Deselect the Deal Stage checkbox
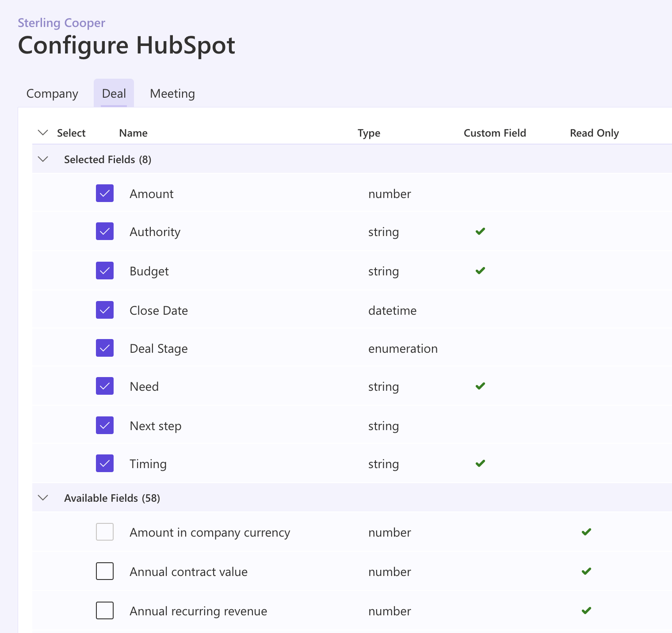 tap(105, 348)
